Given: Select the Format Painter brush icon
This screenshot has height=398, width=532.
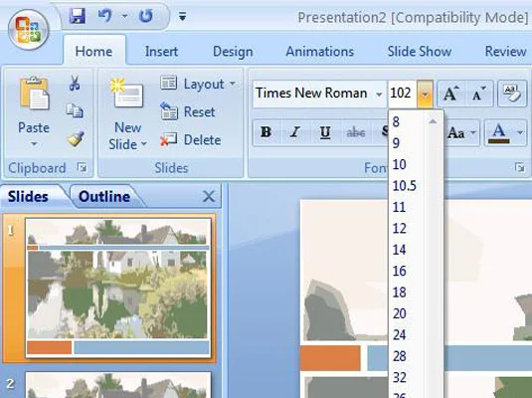Looking at the screenshot, I should click(x=76, y=138).
